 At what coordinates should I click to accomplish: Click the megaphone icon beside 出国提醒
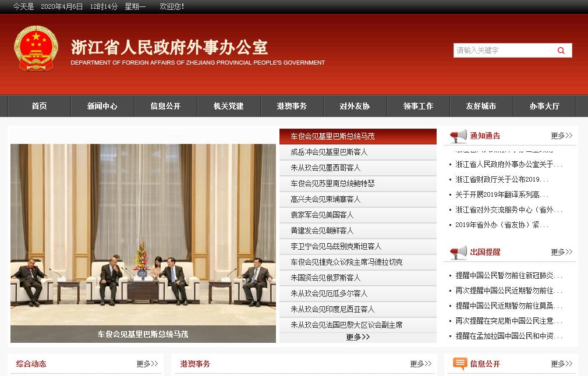coord(458,253)
